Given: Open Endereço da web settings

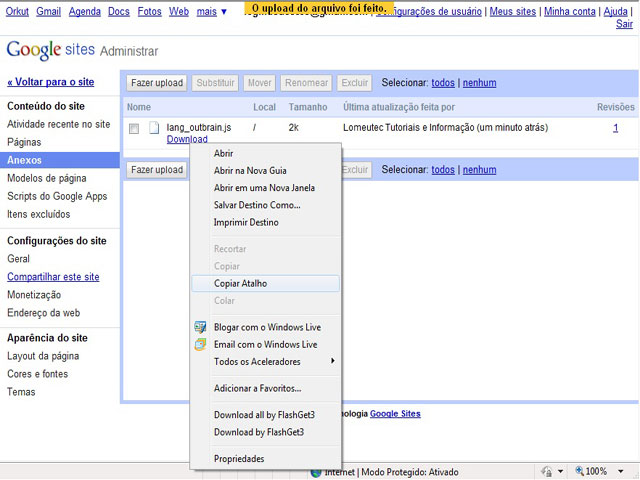Looking at the screenshot, I should [44, 313].
